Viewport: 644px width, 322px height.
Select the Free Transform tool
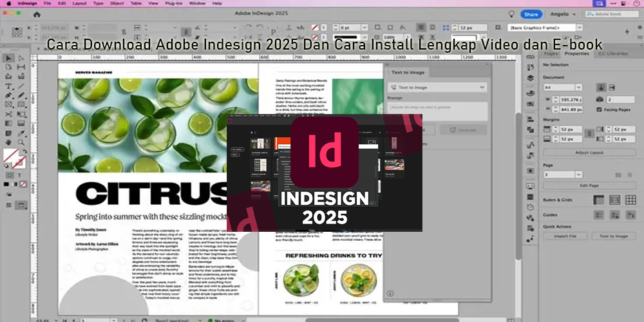click(x=21, y=114)
